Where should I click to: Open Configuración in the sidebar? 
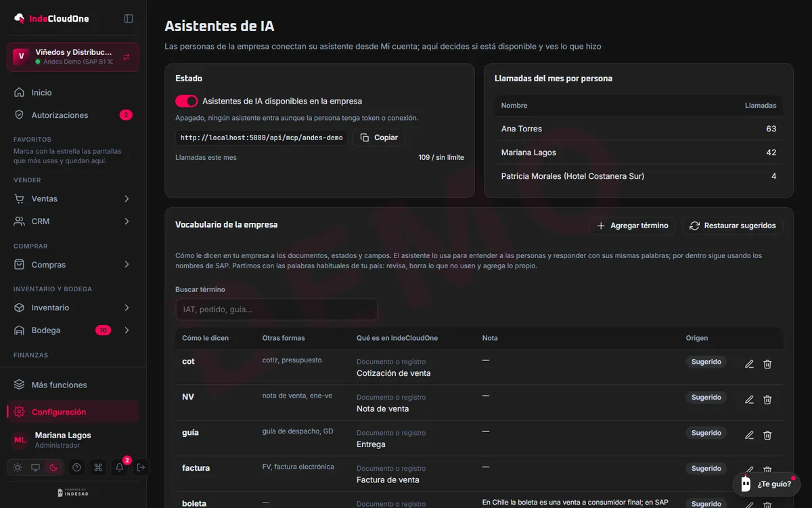click(x=73, y=412)
